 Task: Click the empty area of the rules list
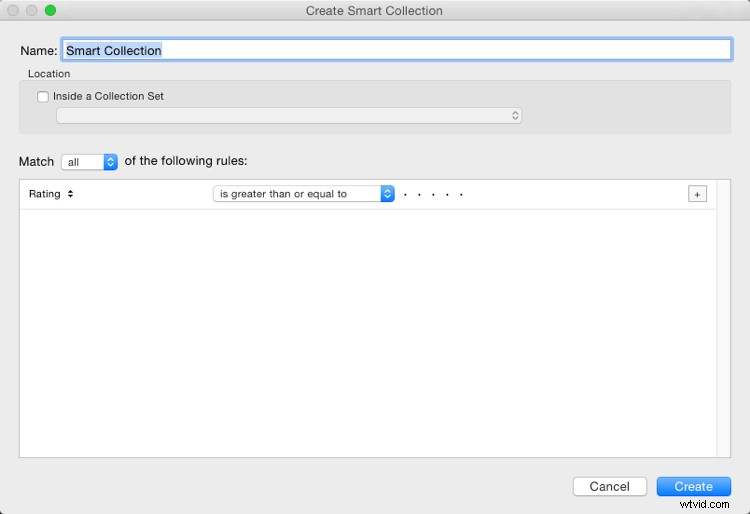tap(368, 333)
